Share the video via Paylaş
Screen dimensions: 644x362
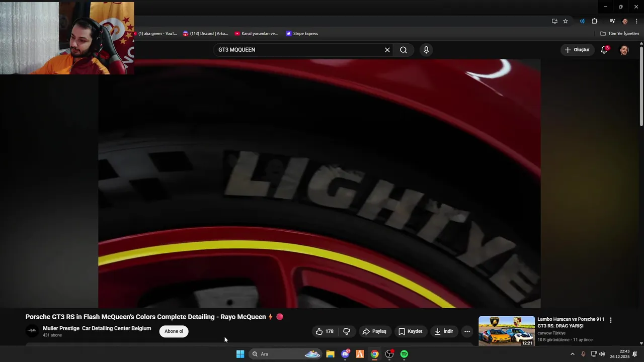(374, 331)
